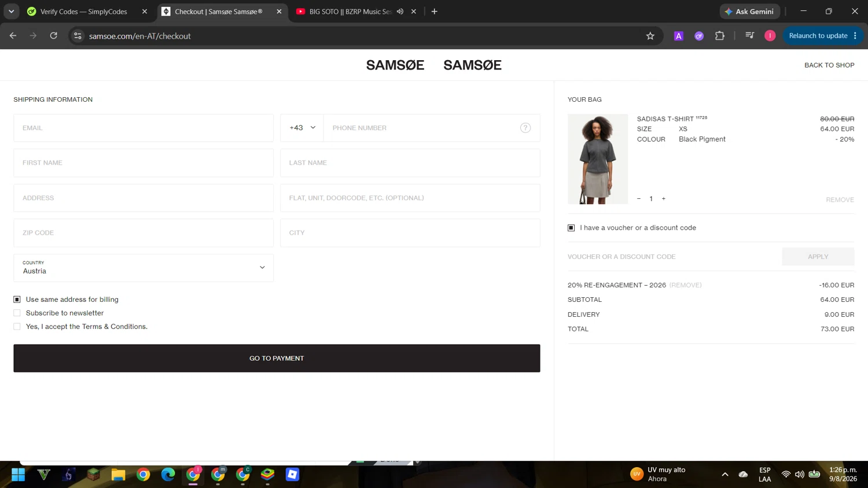The width and height of the screenshot is (868, 488).
Task: Open the volume control in system tray
Action: pyautogui.click(x=800, y=475)
